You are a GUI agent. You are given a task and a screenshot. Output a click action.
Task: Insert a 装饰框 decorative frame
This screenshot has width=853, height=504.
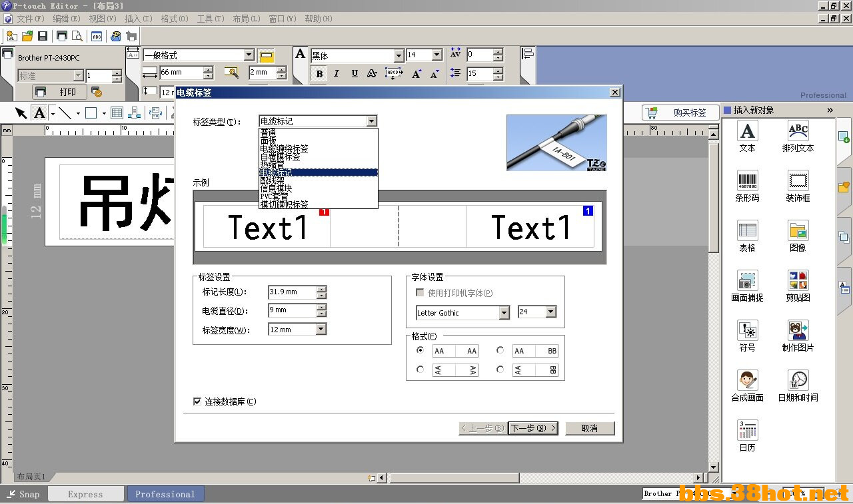click(x=798, y=186)
